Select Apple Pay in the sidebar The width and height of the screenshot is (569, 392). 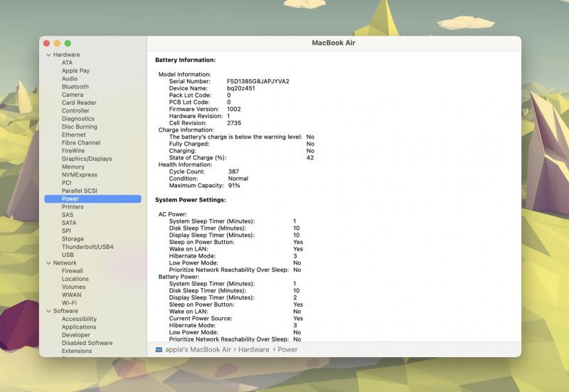point(75,70)
